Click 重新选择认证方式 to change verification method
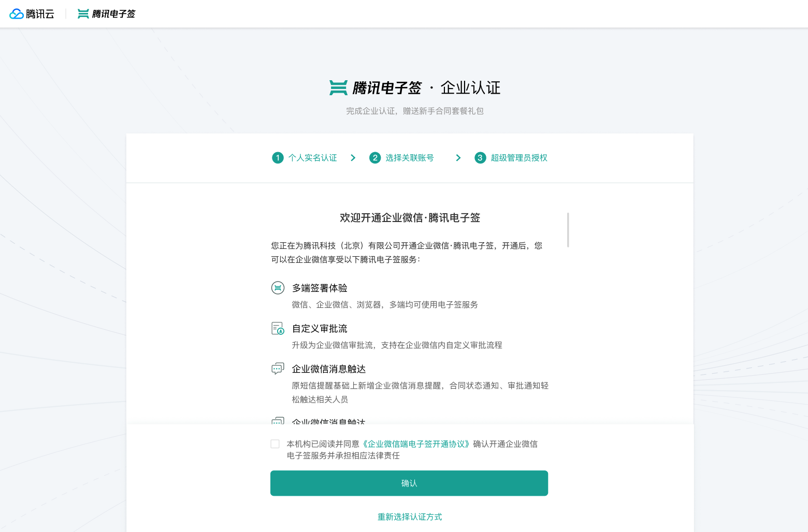808x532 pixels. pyautogui.click(x=409, y=516)
